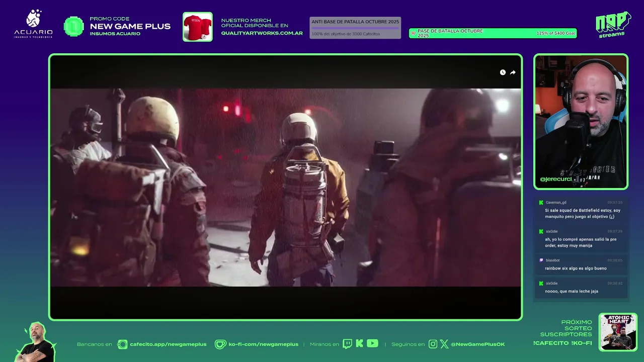Click the NGP streams logo

click(x=613, y=24)
